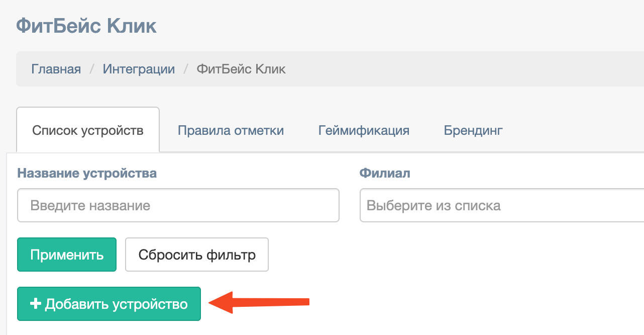Open the Геймификация tab
This screenshot has width=644, height=335.
click(364, 131)
